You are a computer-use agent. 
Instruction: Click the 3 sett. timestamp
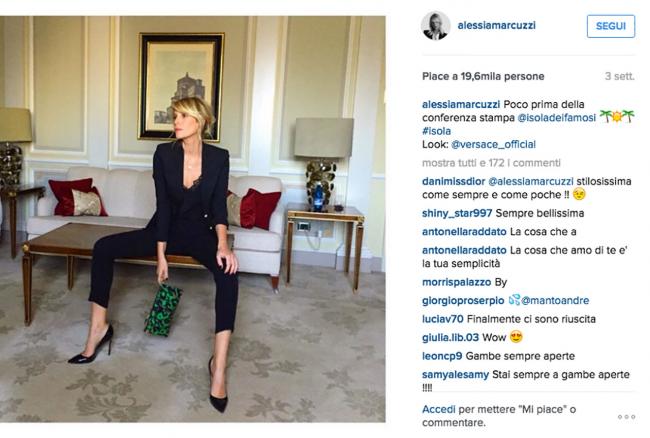619,76
